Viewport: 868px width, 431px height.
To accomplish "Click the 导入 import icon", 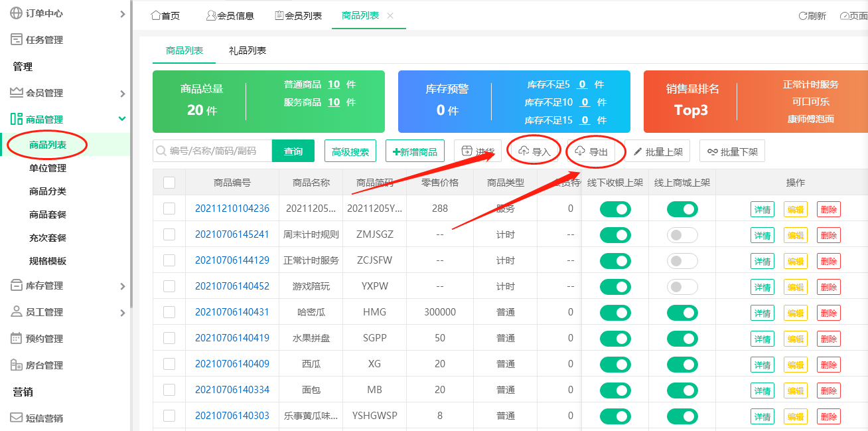I will tap(534, 151).
